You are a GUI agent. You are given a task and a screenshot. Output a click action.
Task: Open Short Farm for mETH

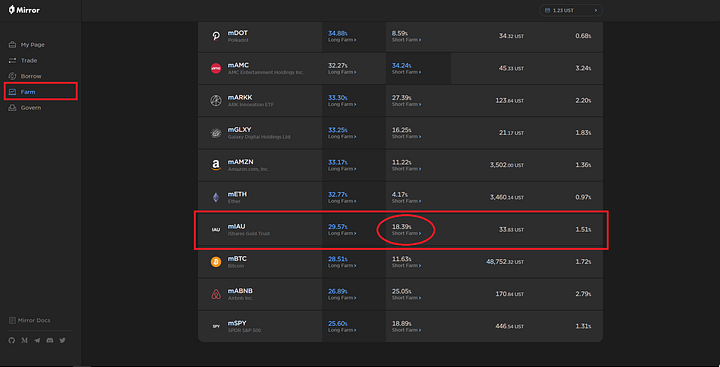(x=406, y=201)
